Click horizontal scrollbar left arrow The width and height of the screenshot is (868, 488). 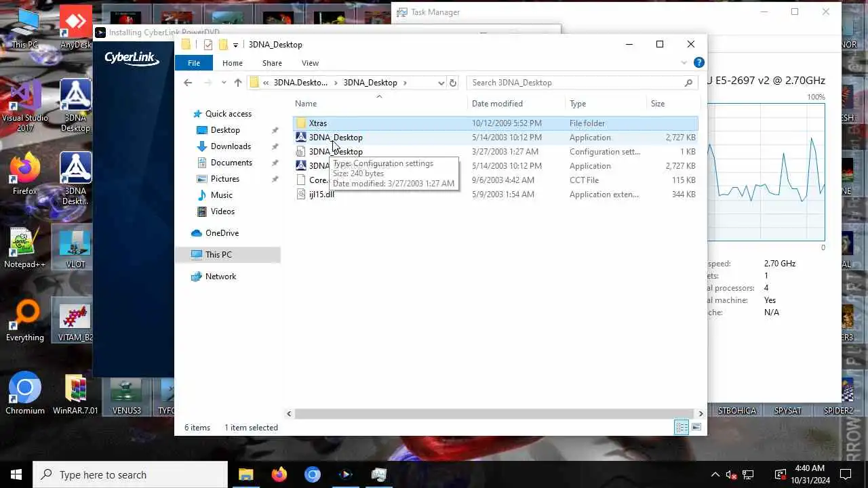[289, 413]
